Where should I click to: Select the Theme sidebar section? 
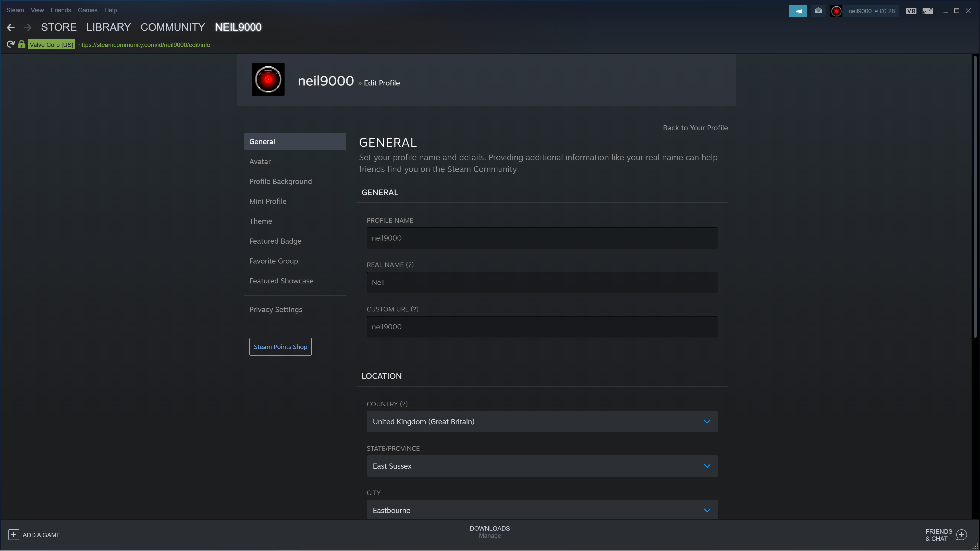point(295,221)
